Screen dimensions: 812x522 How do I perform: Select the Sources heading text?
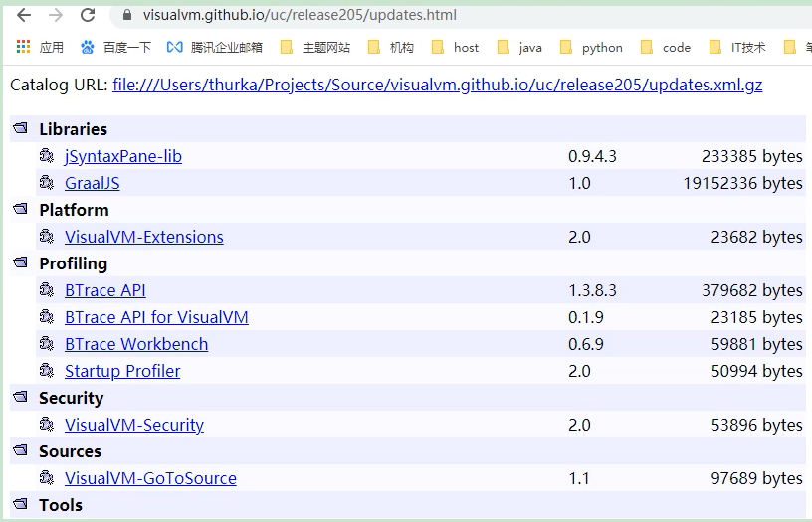(x=70, y=451)
